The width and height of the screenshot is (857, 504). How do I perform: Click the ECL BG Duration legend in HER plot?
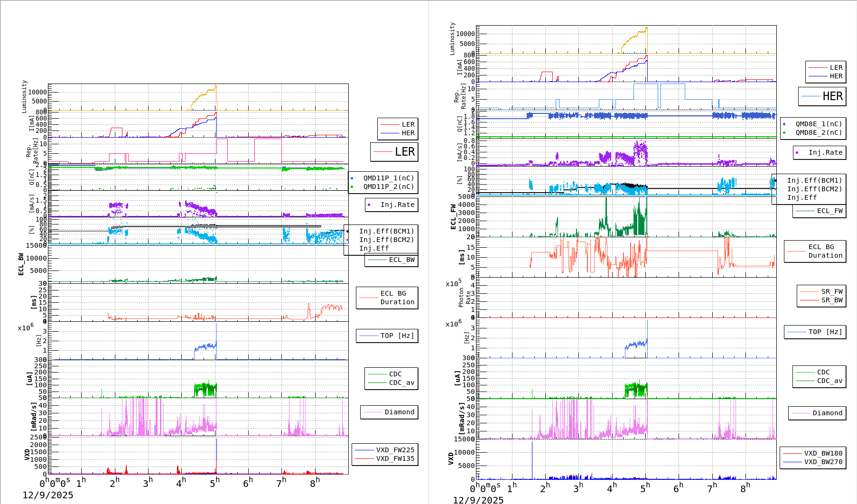825,251
